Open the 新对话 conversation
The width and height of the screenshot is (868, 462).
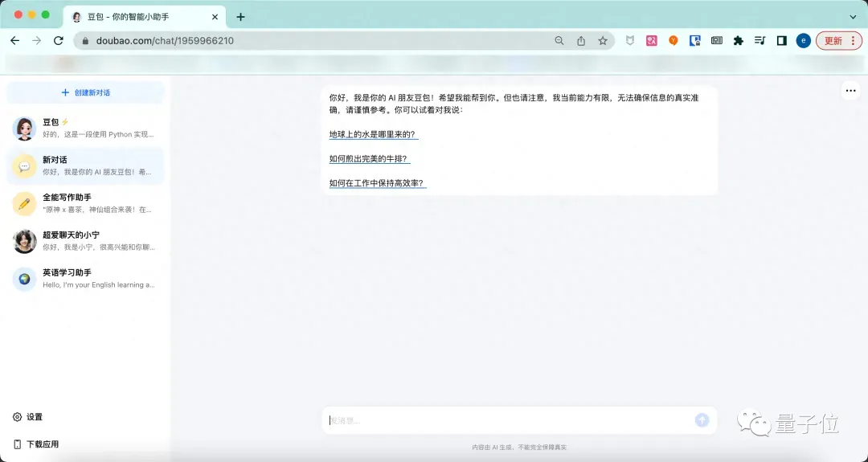[85, 166]
